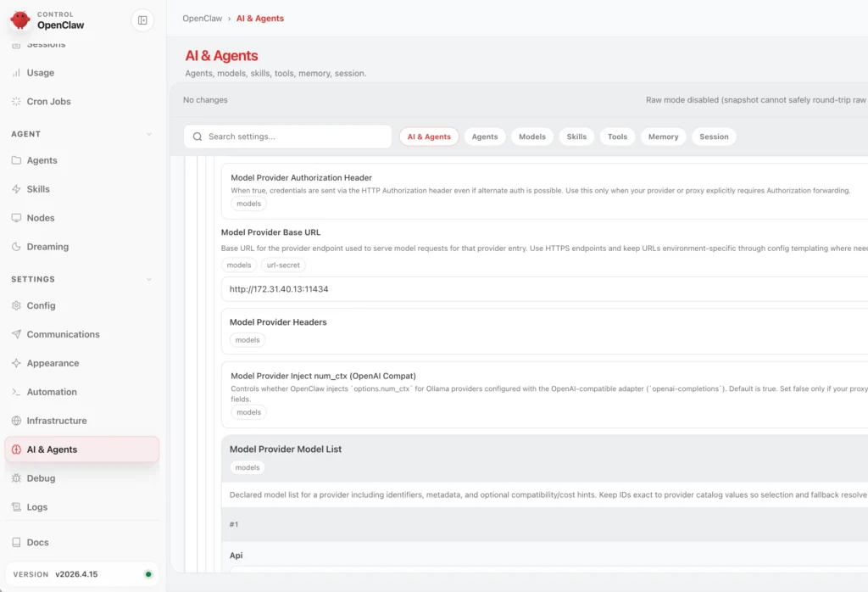Click the Base URL field with http://172.31.40.13:11434
Viewport: 868px width, 592px height.
point(545,289)
